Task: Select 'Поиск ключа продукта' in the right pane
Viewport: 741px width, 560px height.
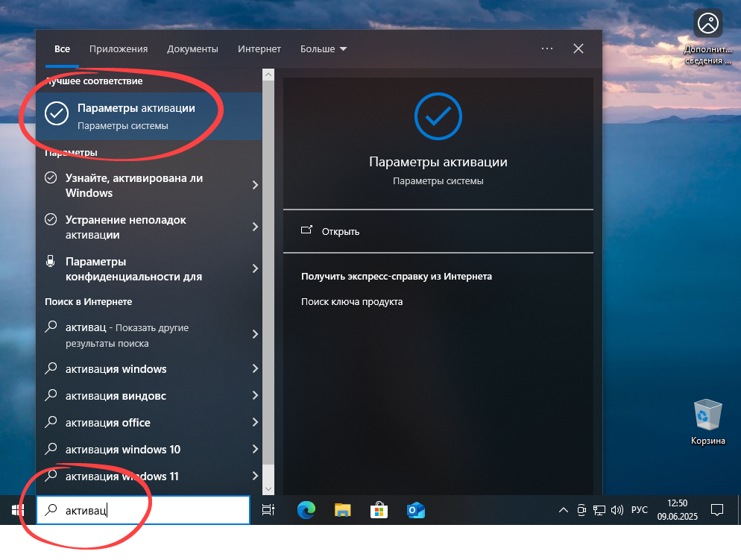Action: (353, 301)
